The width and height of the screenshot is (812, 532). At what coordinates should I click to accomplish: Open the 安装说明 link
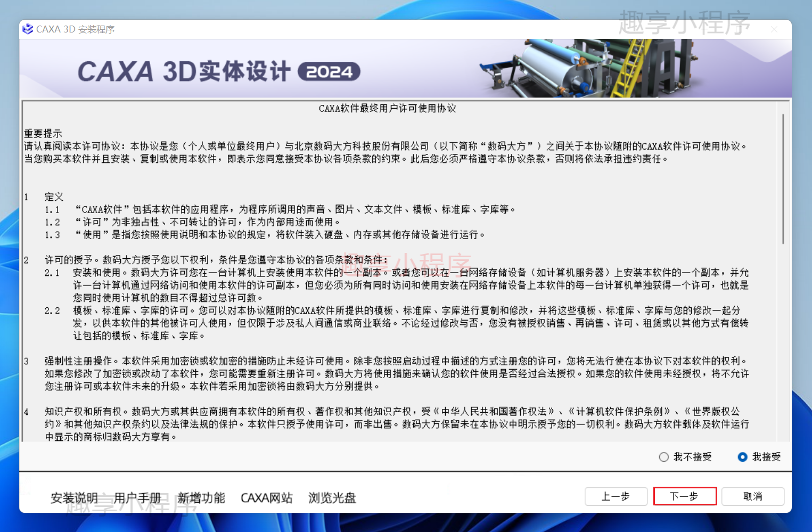tap(75, 498)
